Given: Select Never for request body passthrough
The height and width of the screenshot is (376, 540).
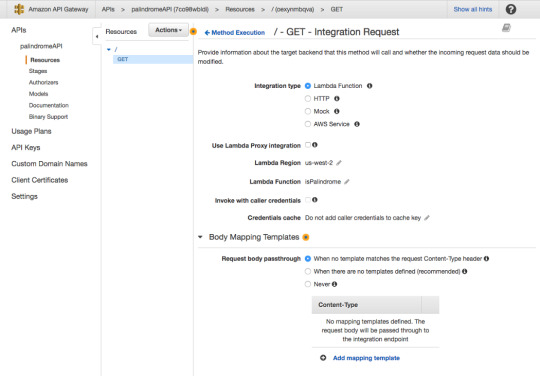Looking at the screenshot, I should tap(308, 284).
